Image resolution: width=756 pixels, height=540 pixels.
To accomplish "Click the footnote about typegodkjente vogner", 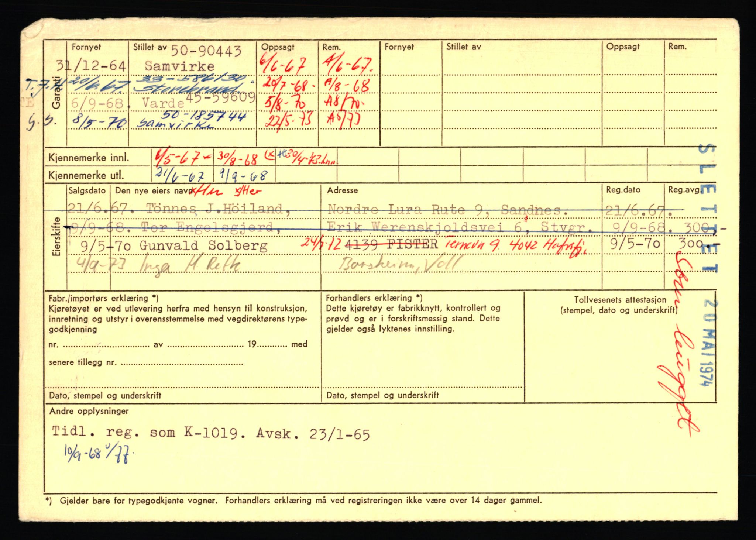I will pos(293,501).
